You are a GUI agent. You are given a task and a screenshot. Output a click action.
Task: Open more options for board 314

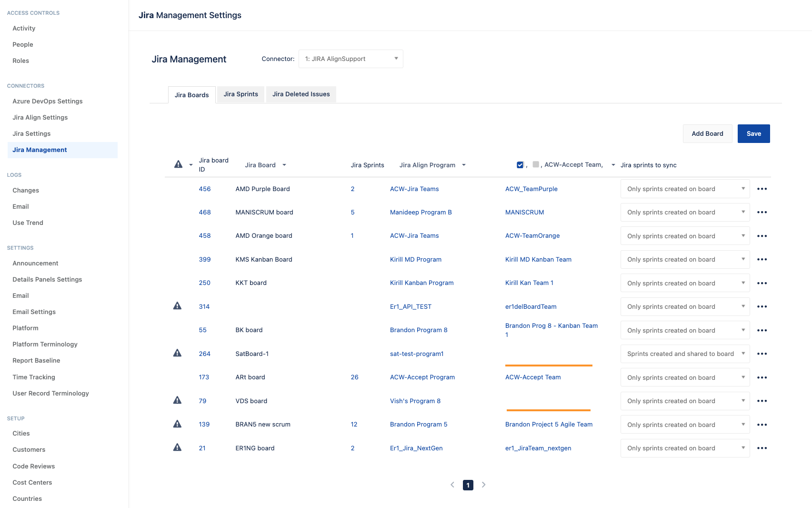click(762, 306)
